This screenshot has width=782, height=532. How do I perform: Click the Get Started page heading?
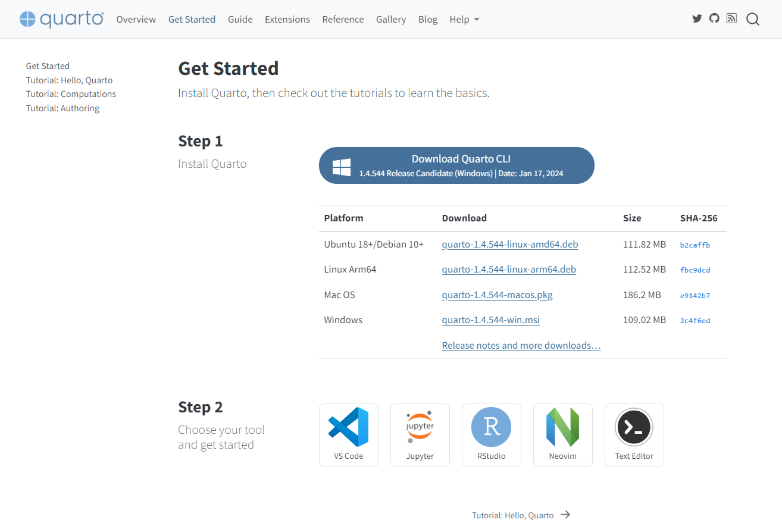point(229,68)
